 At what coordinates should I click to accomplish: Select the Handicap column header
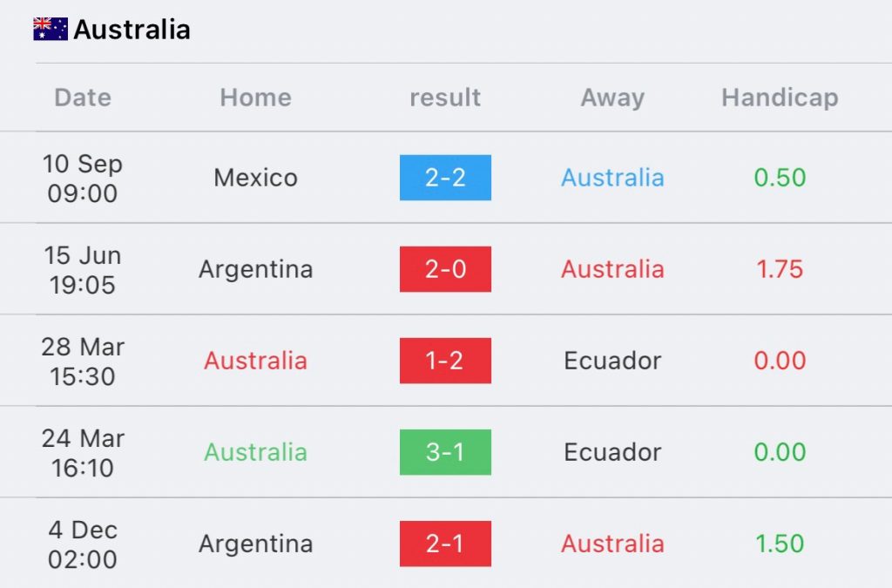780,98
